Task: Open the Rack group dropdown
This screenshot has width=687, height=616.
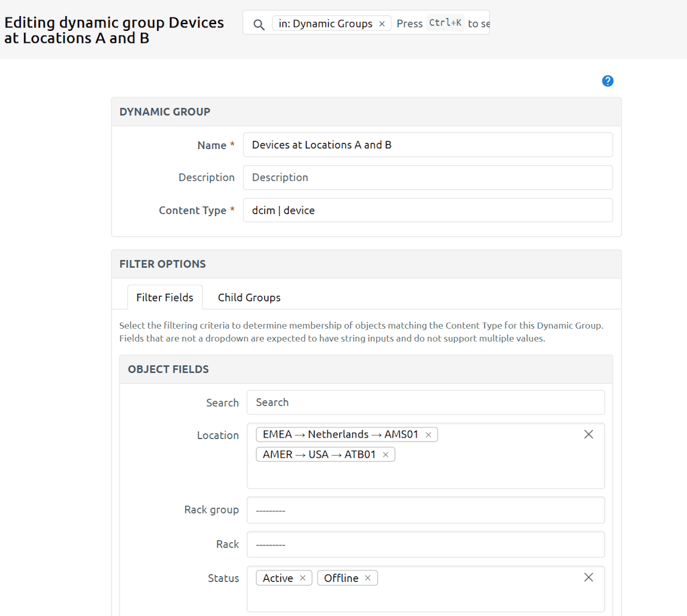Action: tap(426, 510)
